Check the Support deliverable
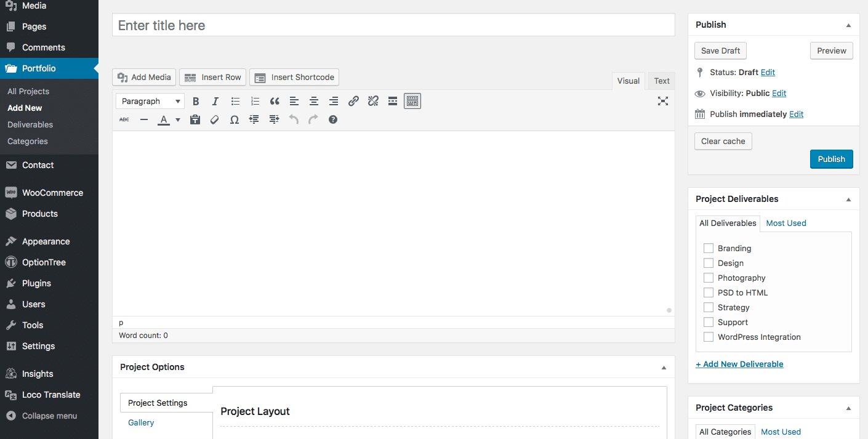Screen dimensions: 868x439 point(709,322)
